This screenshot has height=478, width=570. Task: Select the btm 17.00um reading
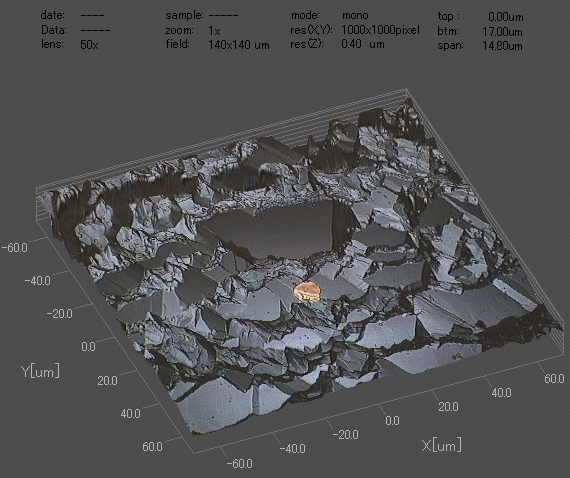click(x=502, y=32)
